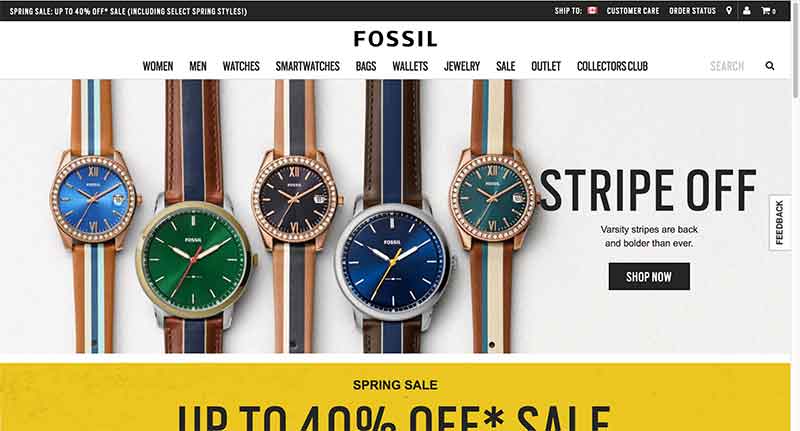Click the store locator pin icon
800x431 pixels.
(x=729, y=11)
